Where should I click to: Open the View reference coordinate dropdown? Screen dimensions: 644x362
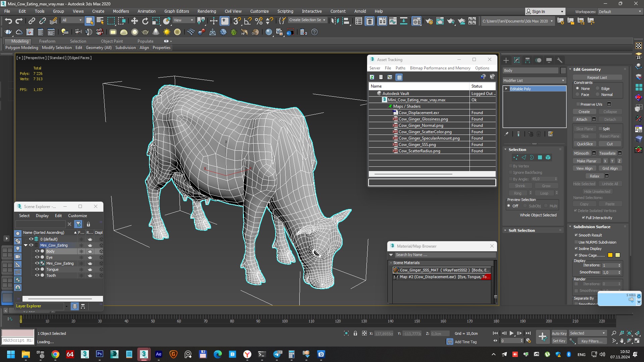pos(183,20)
